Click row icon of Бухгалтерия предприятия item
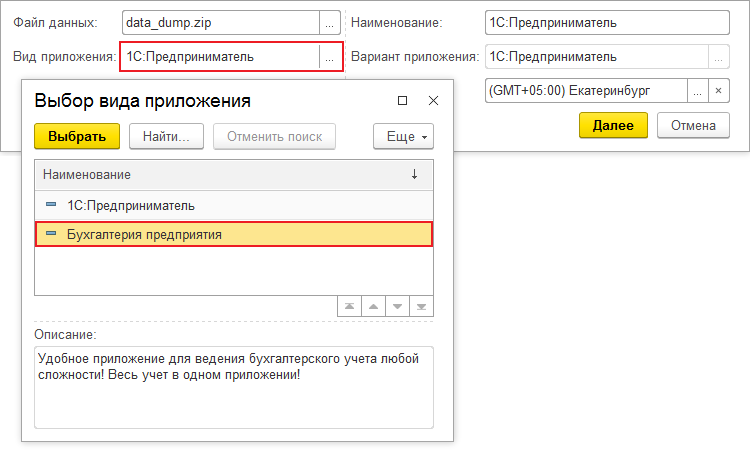This screenshot has width=750, height=452. [51, 233]
